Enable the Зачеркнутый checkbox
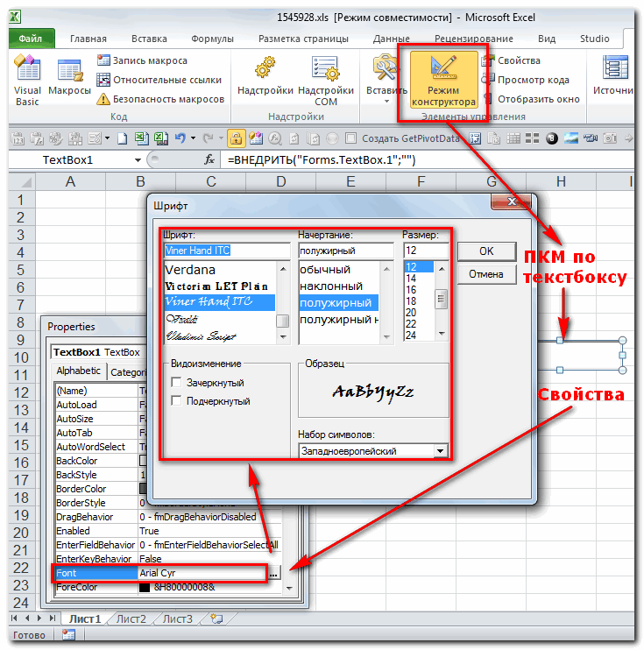The height and width of the screenshot is (650, 644). [x=177, y=383]
